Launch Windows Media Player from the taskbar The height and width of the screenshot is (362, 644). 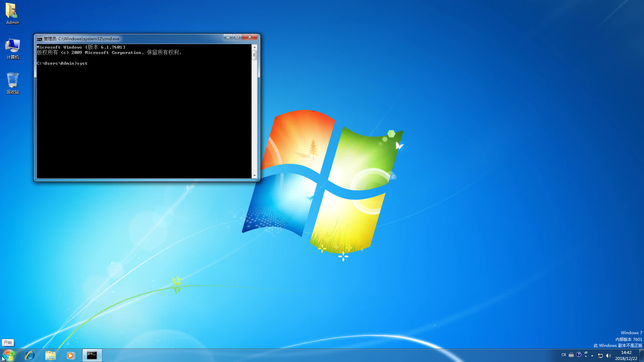pos(70,355)
